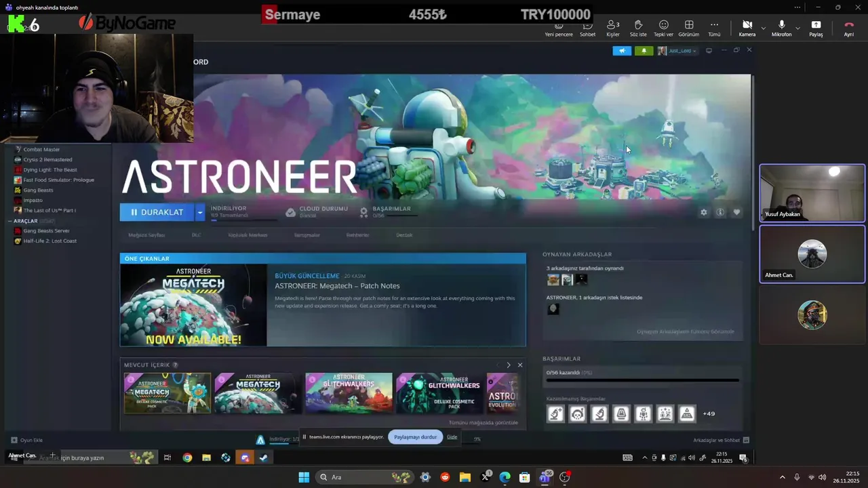Screen dimensions: 868x488
Task: Open Windows Start menu
Action: tap(304, 477)
